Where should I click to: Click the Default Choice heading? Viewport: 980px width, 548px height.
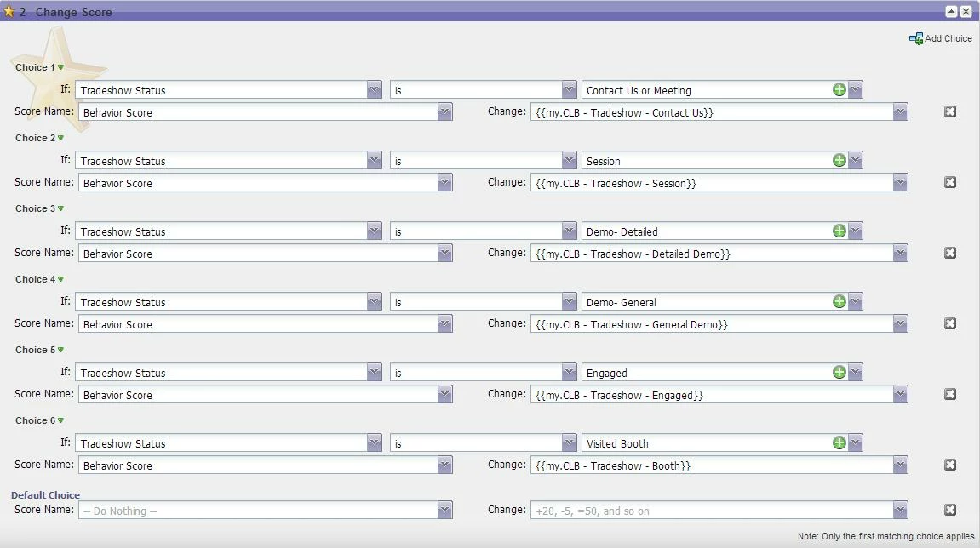(46, 495)
